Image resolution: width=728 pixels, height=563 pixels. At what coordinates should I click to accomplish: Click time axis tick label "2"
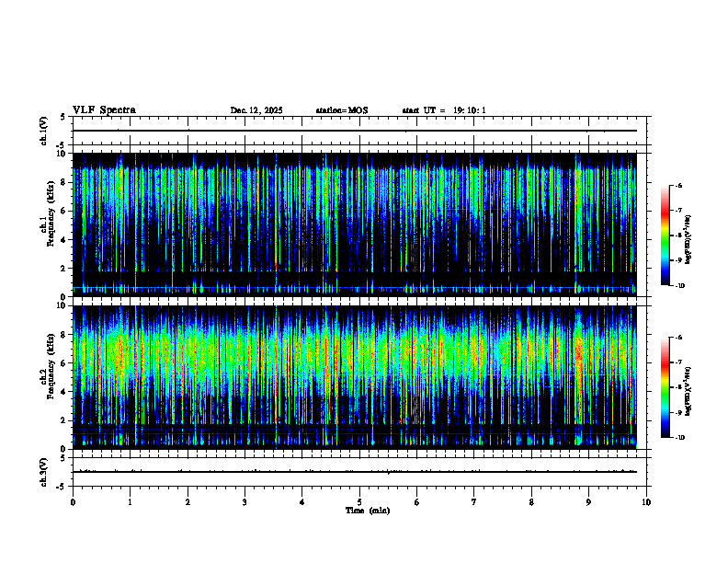(188, 502)
